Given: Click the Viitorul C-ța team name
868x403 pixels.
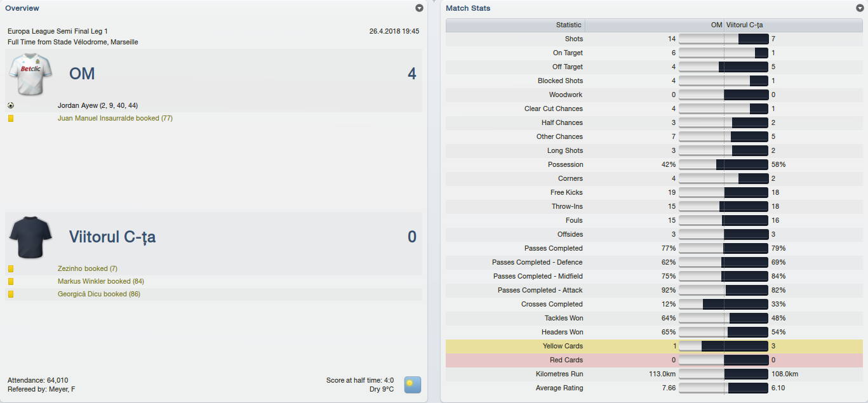Looking at the screenshot, I should click(x=112, y=237).
